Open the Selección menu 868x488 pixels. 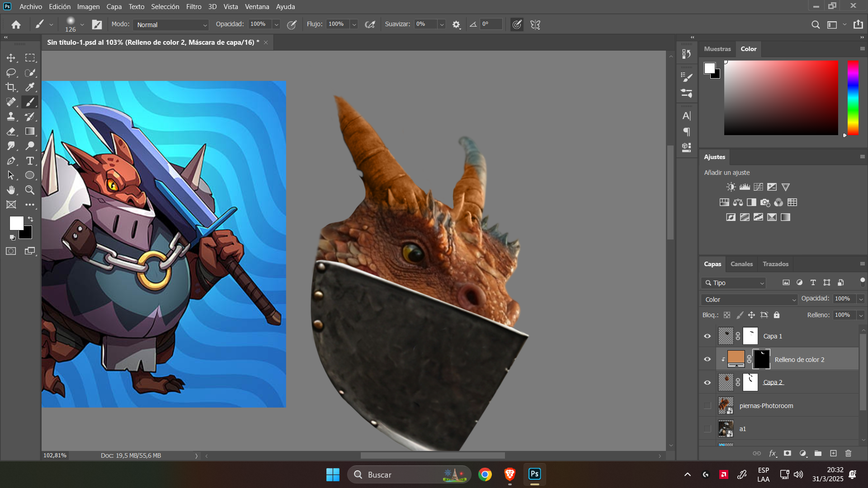[165, 7]
